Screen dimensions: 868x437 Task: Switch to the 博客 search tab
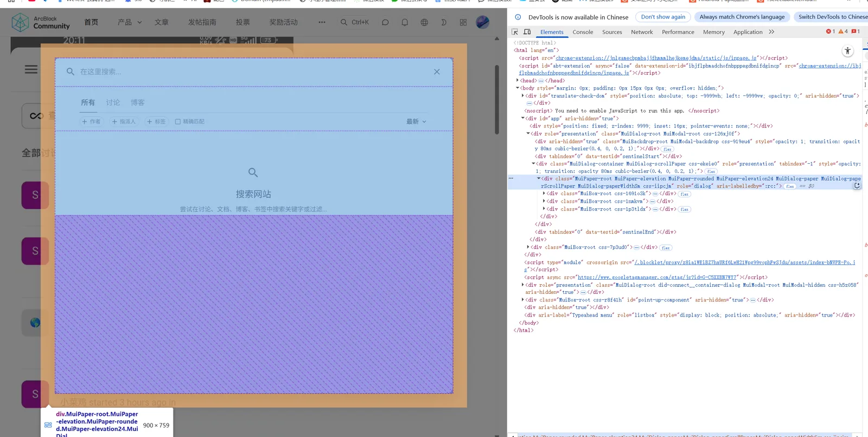point(138,102)
